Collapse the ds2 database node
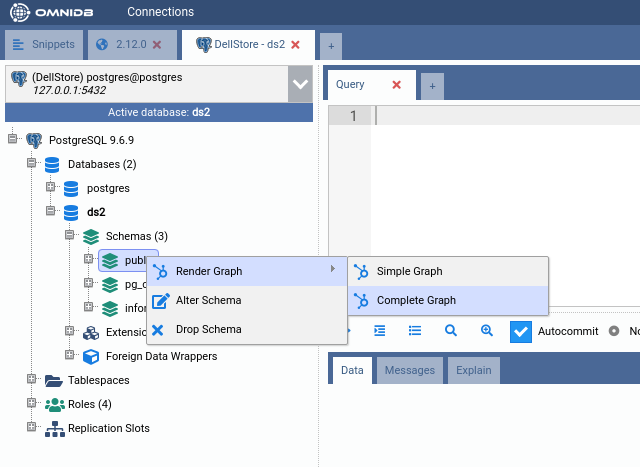The height and width of the screenshot is (467, 640). [50, 211]
